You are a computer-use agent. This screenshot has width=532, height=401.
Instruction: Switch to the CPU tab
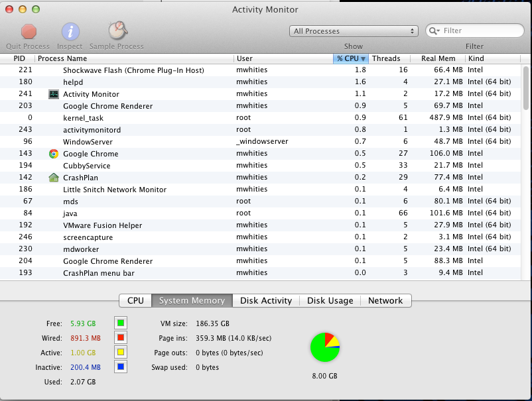tap(135, 301)
